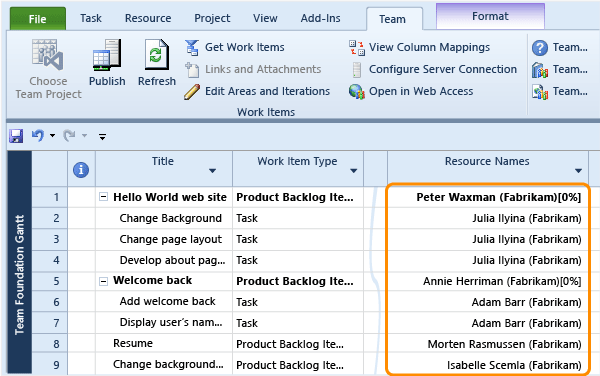Select the Change background... title cell in row 9
The image size is (600, 376).
pos(164,365)
